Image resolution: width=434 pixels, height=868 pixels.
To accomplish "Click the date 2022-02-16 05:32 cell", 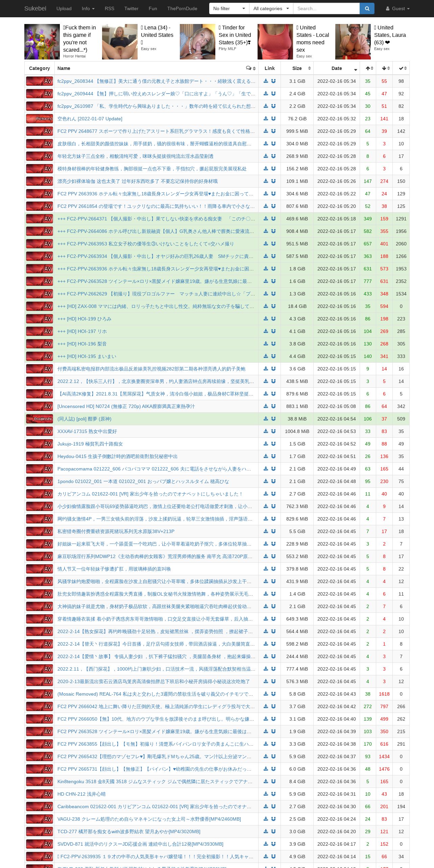I will (x=336, y=119).
